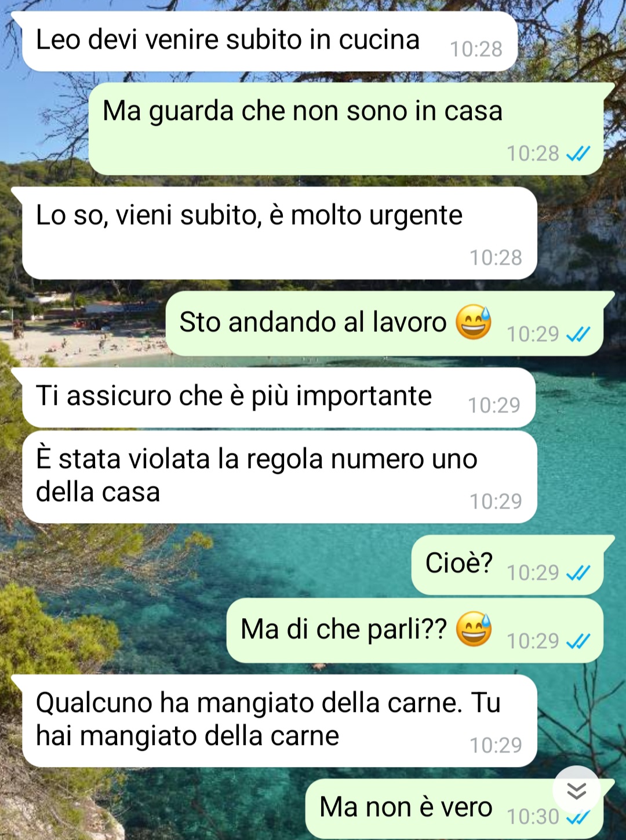Tap the sweating smile emoji after 'Ma di che parli??'
Viewport: 626px width, 840px height.
[474, 629]
